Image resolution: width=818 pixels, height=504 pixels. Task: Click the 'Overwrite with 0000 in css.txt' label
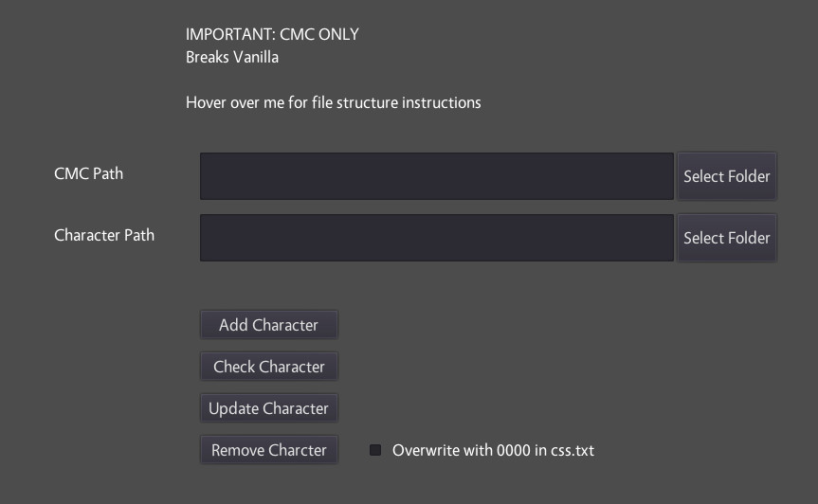tap(493, 450)
